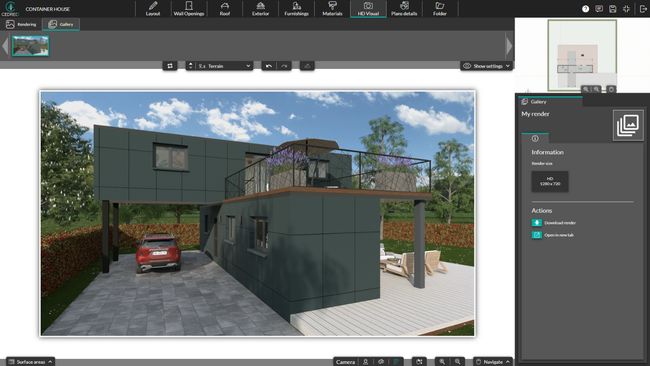Open the Wall Openings step
This screenshot has height=366, width=650.
(189, 9)
